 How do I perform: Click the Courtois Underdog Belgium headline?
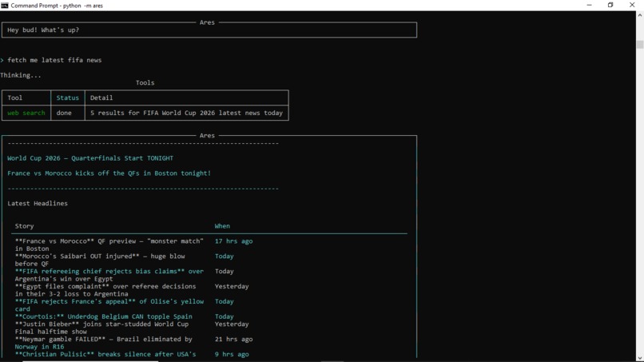pyautogui.click(x=104, y=316)
